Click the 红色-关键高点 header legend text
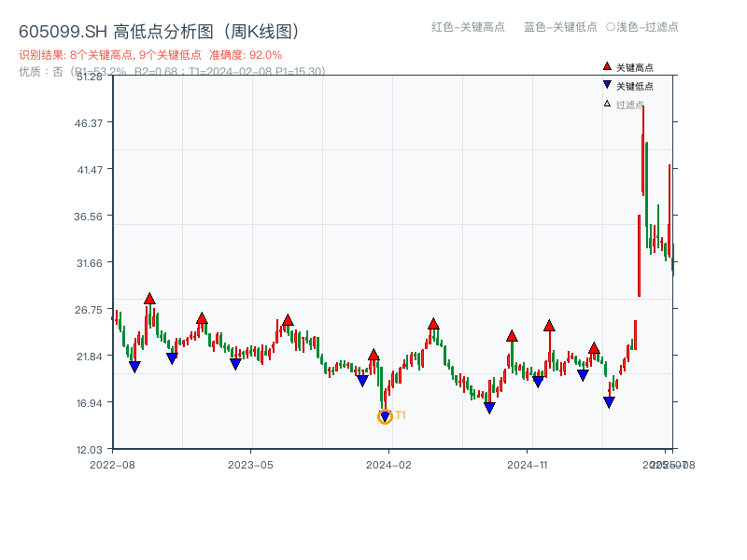The image size is (747, 560). click(x=469, y=27)
